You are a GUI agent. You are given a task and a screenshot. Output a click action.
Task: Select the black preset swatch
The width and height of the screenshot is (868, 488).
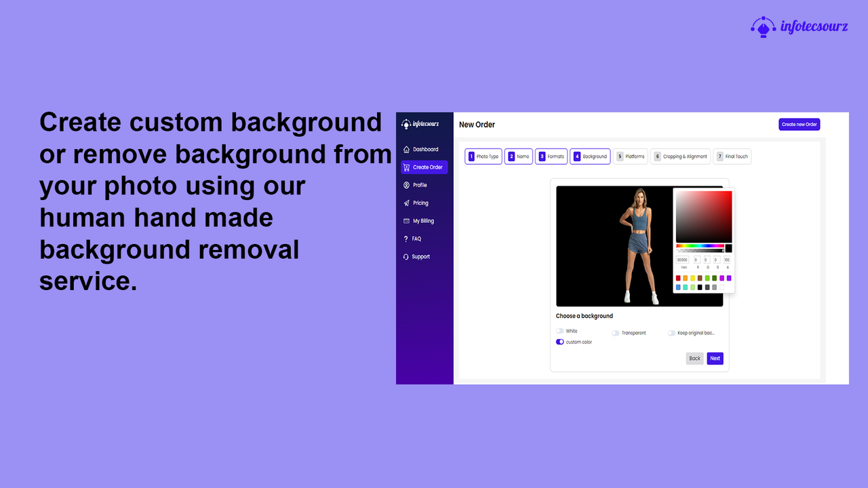[x=700, y=287]
